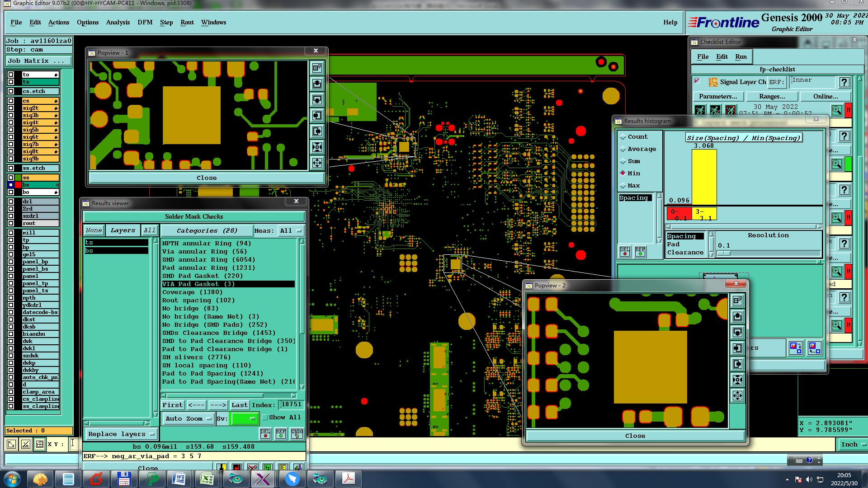Open DFM menu
The height and width of the screenshot is (488, 868).
tap(145, 22)
